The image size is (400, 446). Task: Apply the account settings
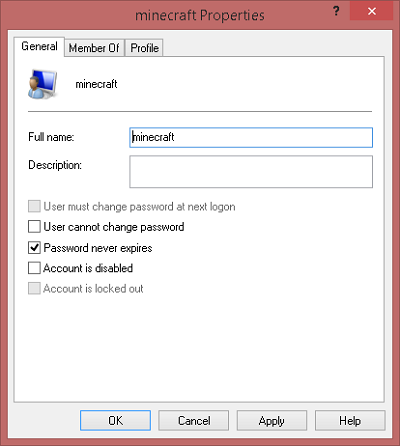coord(272,421)
